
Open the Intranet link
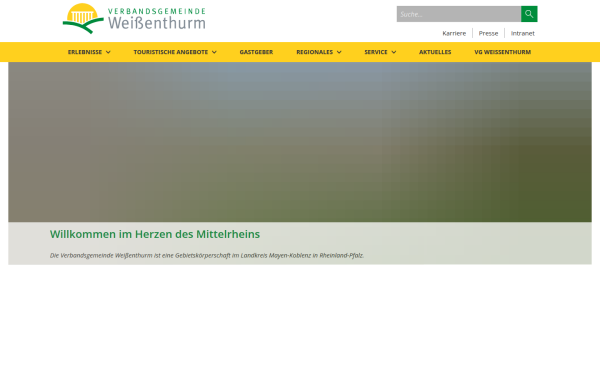[x=522, y=33]
